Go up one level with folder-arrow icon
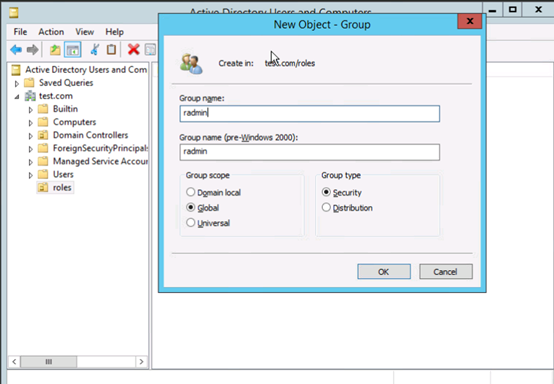 [x=55, y=49]
